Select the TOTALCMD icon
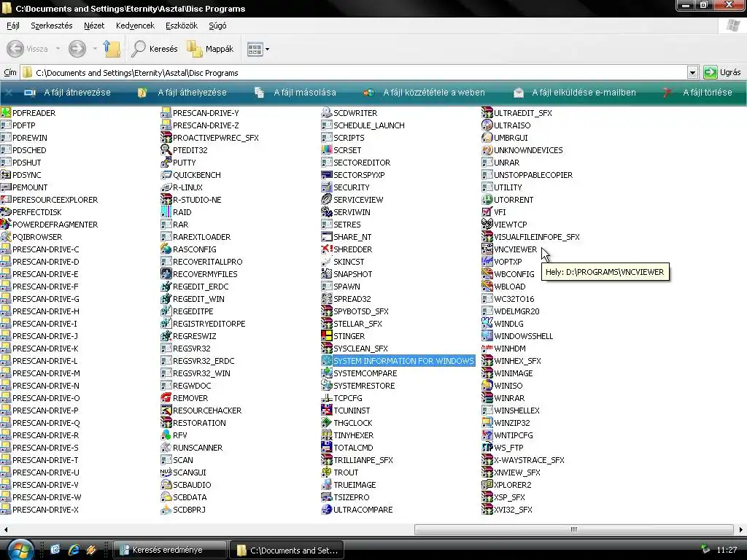 (x=326, y=447)
